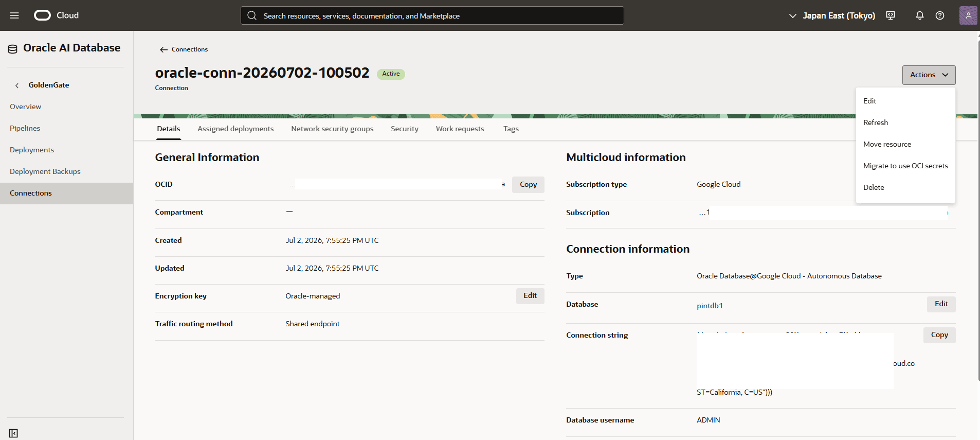Edit the Encryption key setting
Screen dimensions: 980x440
pyautogui.click(x=530, y=296)
